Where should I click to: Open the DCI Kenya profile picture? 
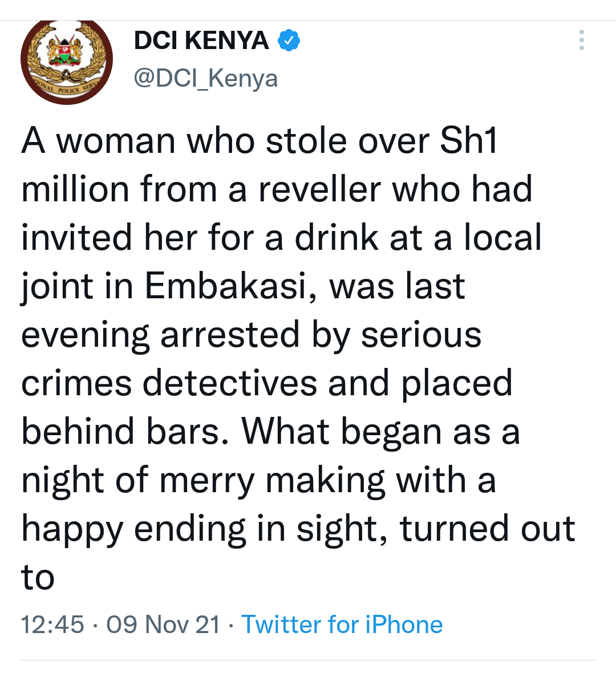click(67, 61)
